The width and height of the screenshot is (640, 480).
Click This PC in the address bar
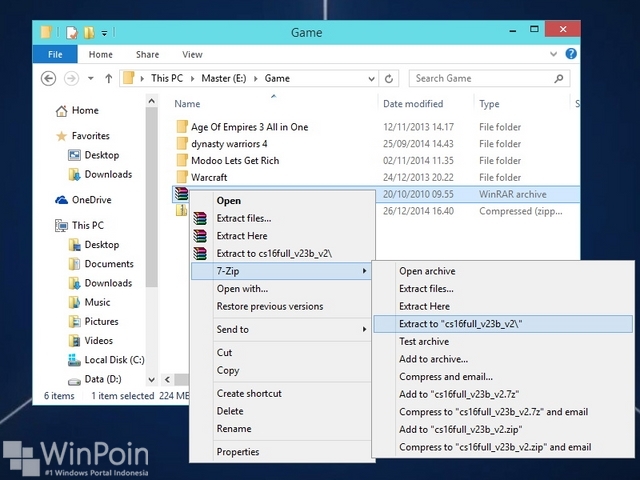pyautogui.click(x=167, y=78)
